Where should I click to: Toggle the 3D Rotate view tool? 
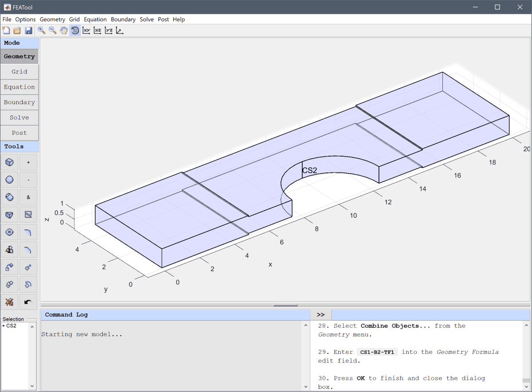75,31
